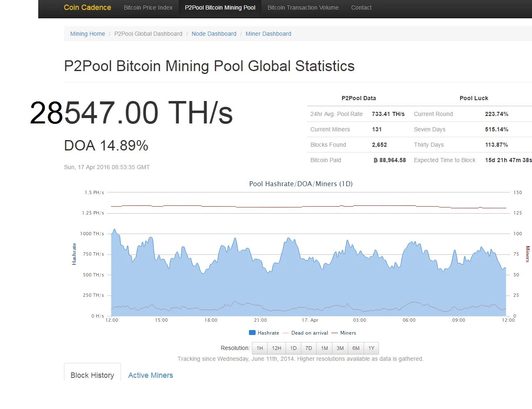Click chart title Pool Hashrate/DOA/Miners (1D)
The image size is (532, 409).
(301, 184)
